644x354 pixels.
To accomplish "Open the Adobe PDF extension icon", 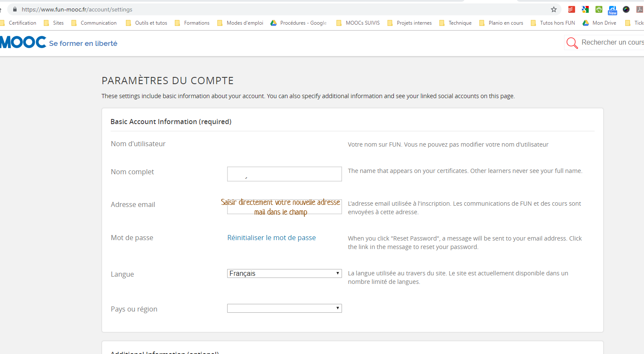I will tap(639, 9).
